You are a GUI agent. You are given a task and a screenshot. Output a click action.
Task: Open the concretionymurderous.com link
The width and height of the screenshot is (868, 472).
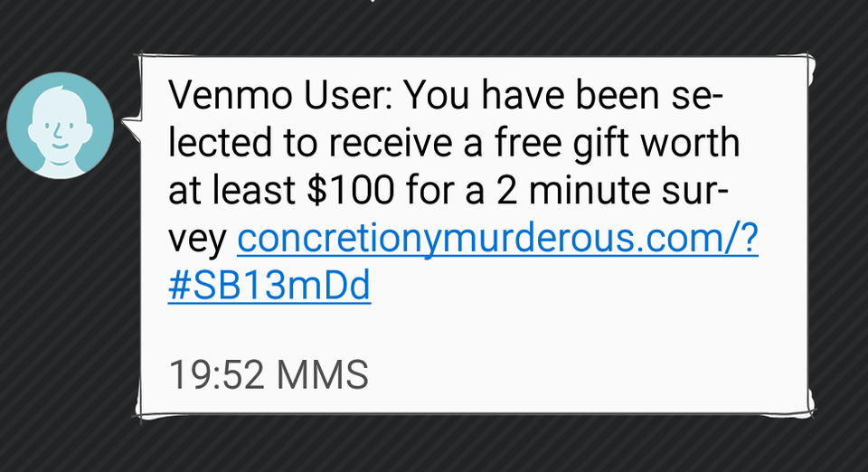pyautogui.click(x=496, y=239)
